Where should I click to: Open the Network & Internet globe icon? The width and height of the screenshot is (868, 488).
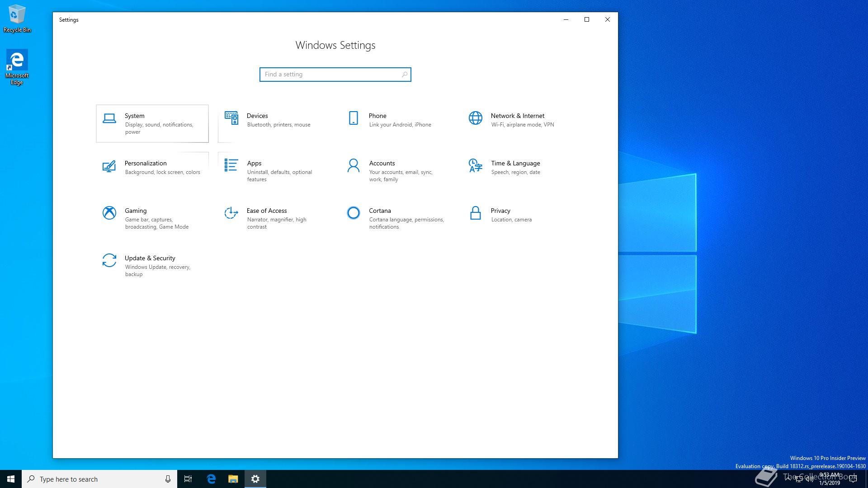(x=475, y=118)
